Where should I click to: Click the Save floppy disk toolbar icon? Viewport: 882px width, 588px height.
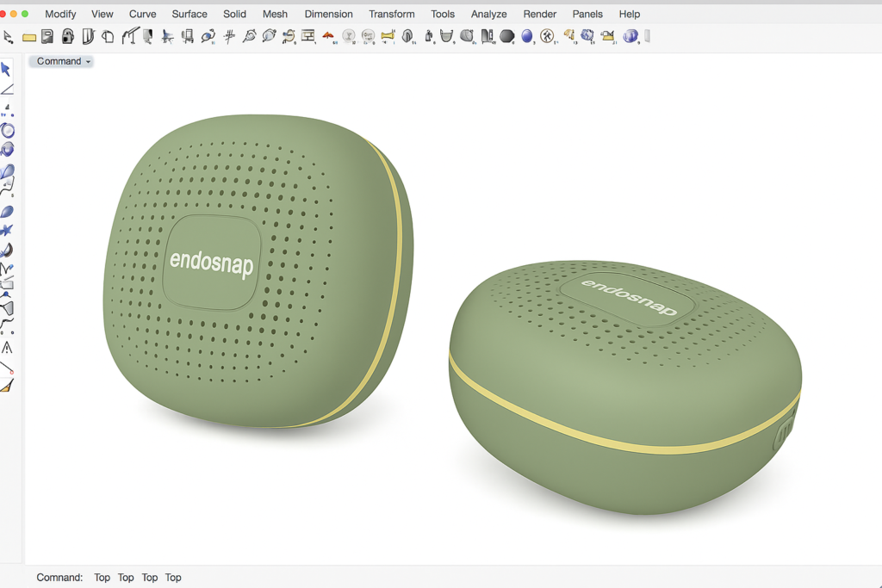pos(47,36)
